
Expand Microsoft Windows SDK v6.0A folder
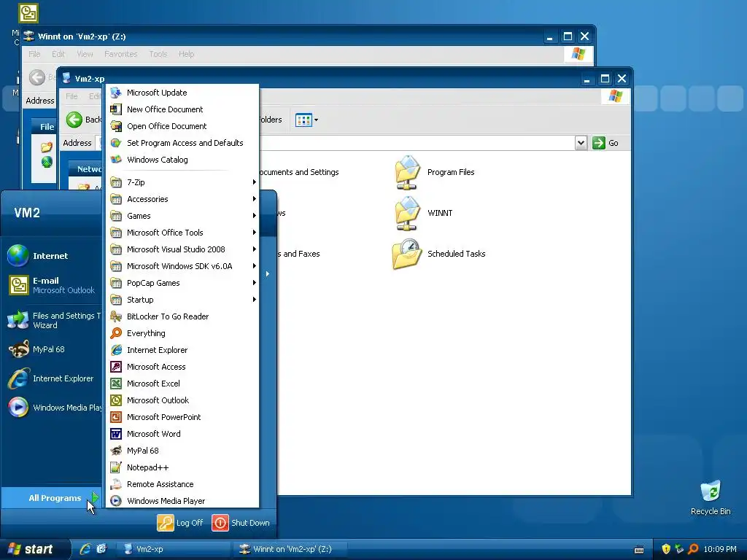pos(182,265)
